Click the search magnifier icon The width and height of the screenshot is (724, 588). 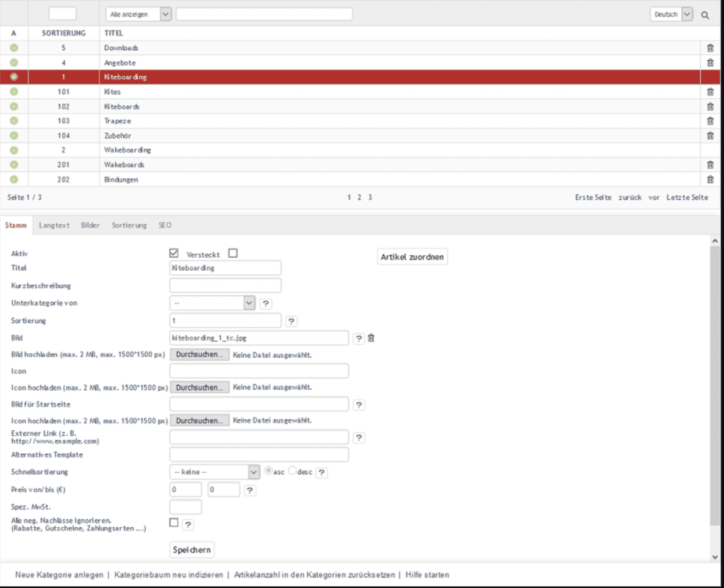(x=704, y=13)
